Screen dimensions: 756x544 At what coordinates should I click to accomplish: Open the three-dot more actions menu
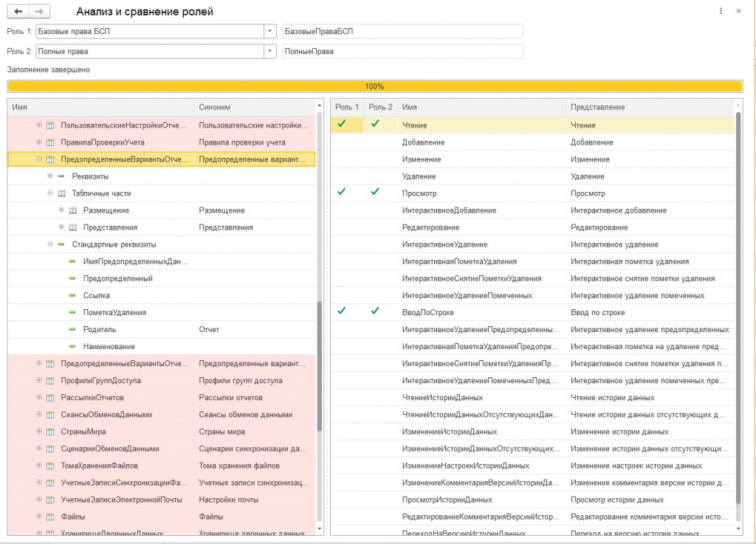[x=721, y=11]
